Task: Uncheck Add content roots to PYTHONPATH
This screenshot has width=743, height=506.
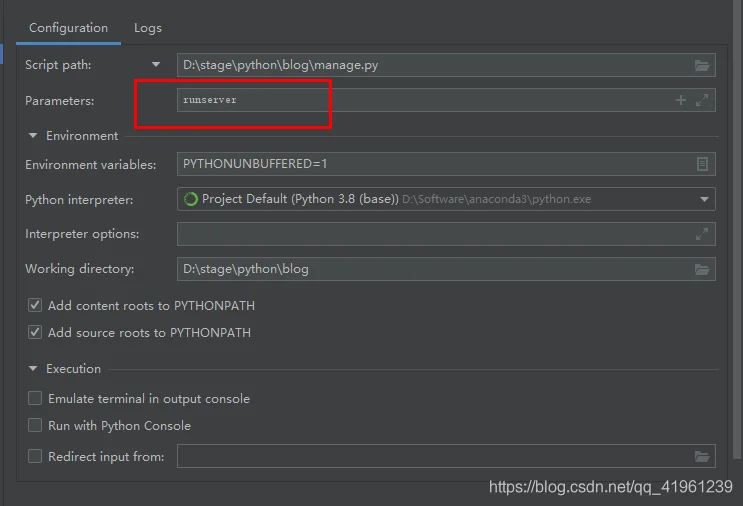Action: (35, 305)
